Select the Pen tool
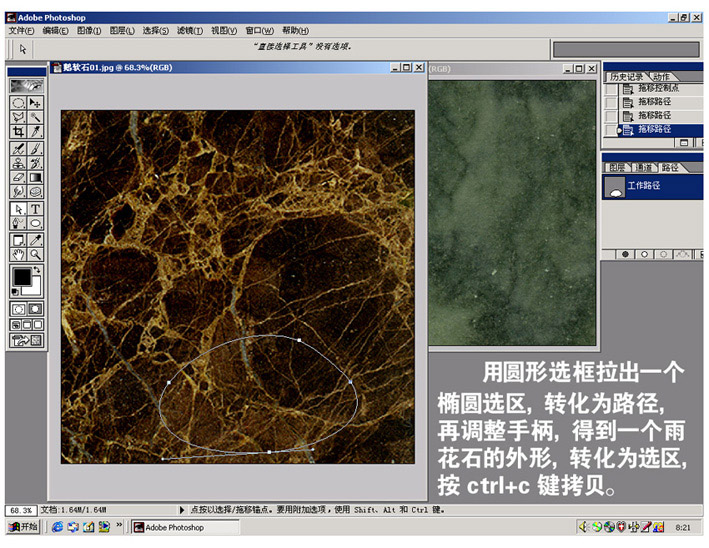The width and height of the screenshot is (709, 548). point(18,223)
